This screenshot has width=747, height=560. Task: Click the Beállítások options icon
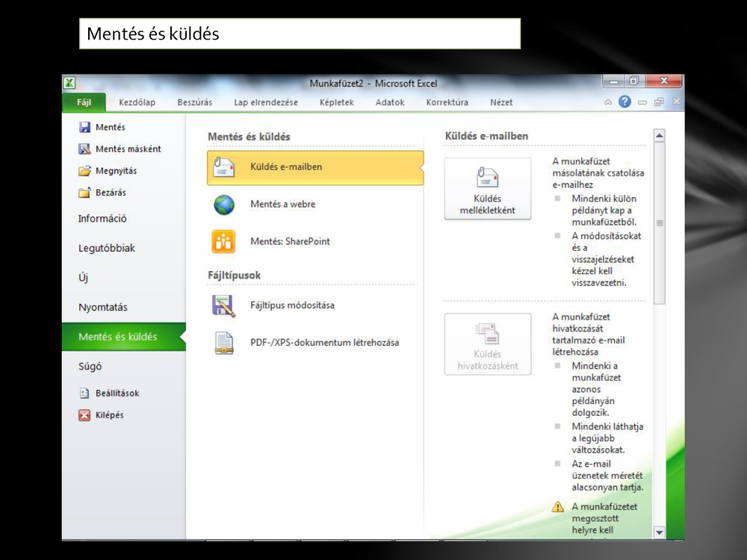tap(84, 393)
